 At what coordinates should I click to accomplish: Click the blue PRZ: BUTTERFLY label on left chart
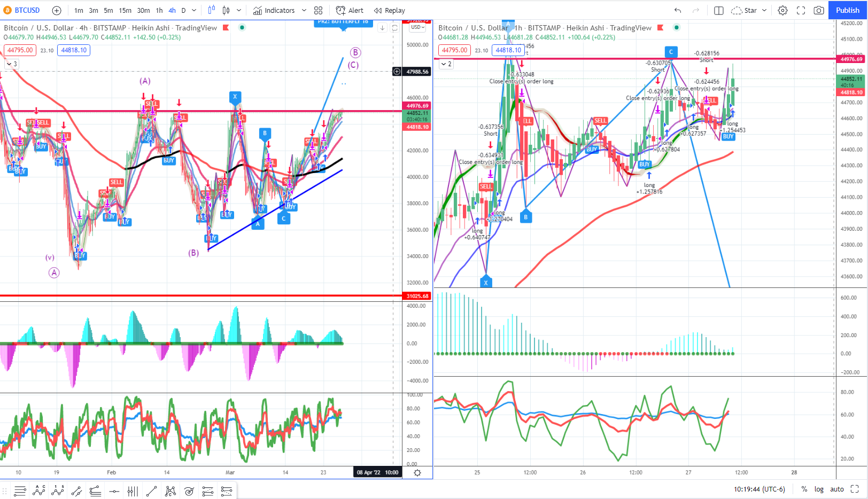(x=343, y=23)
